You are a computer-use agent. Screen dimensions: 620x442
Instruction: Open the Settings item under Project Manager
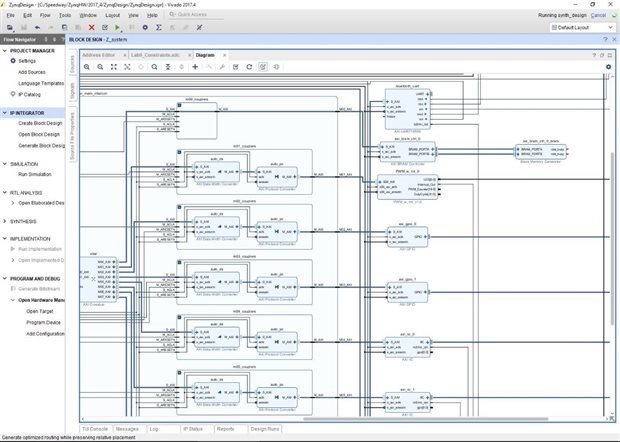click(27, 61)
